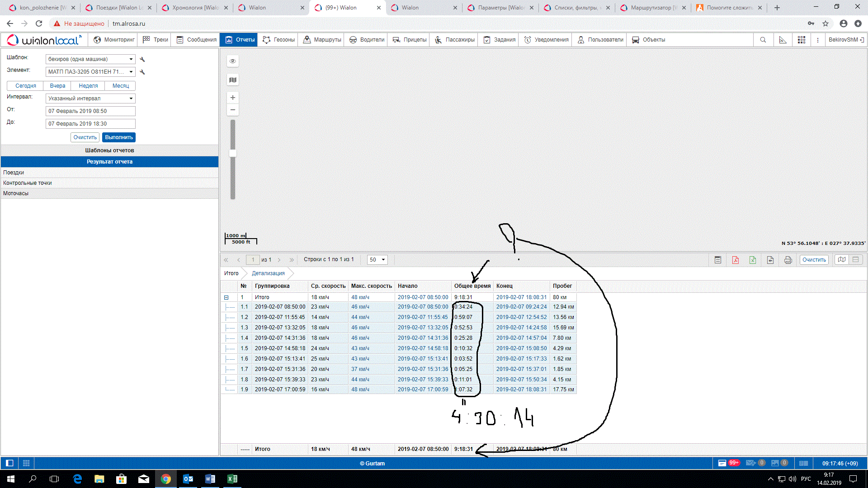Collapse the Итого row expander
The image size is (868, 488).
tap(226, 297)
